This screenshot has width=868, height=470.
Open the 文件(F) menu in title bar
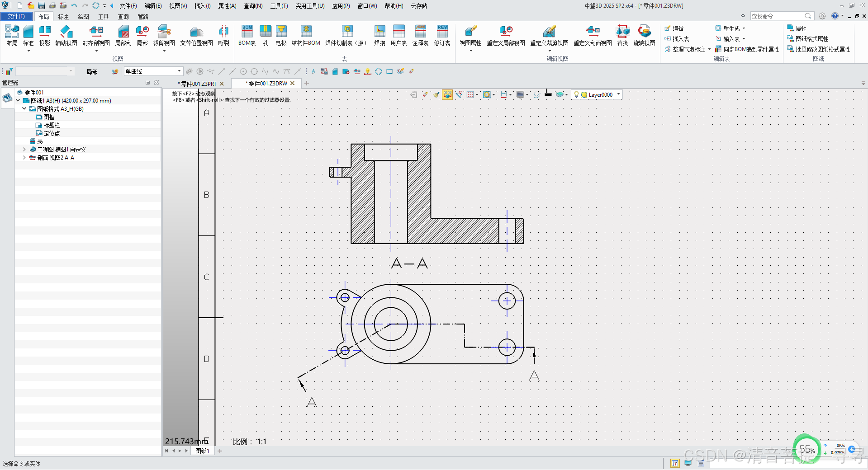pos(128,6)
